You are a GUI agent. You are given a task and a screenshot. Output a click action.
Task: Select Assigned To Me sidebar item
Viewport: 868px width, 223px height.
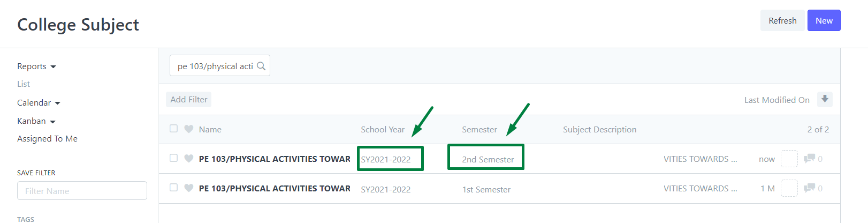47,139
